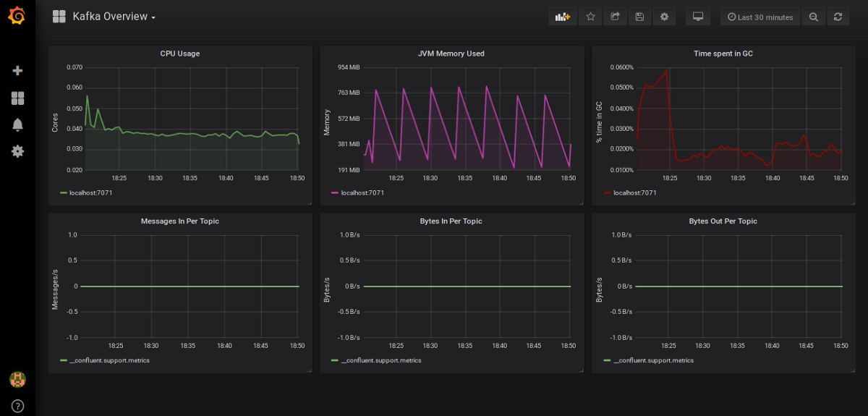This screenshot has width=868, height=416.
Task: Click green color line in Bytes Out legend
Action: tap(608, 360)
